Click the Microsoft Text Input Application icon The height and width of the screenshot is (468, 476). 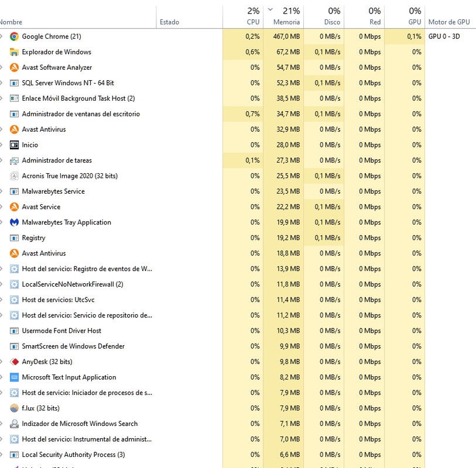tap(14, 377)
